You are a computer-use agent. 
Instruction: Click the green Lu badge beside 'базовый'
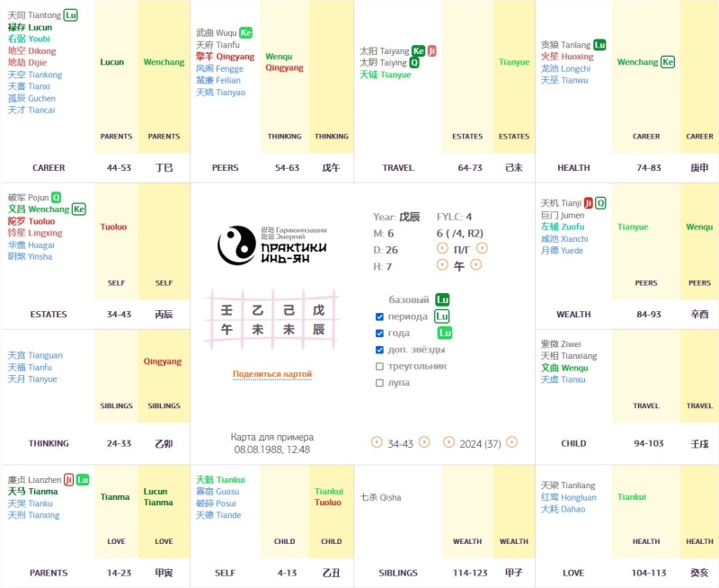pos(442,299)
